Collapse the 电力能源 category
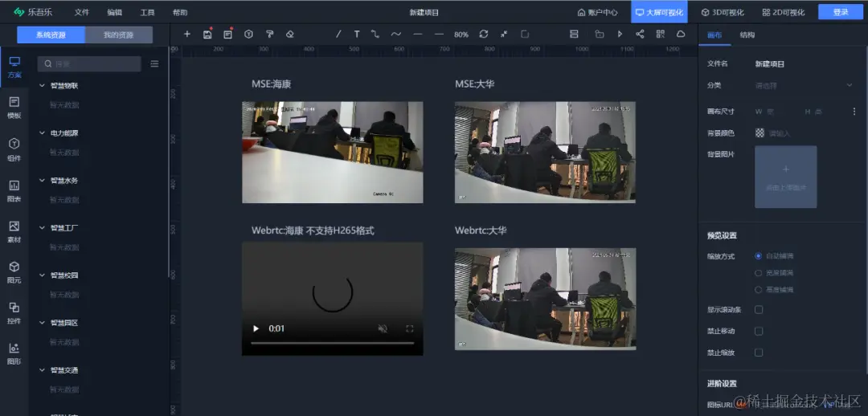This screenshot has width=868, height=416. [x=42, y=133]
